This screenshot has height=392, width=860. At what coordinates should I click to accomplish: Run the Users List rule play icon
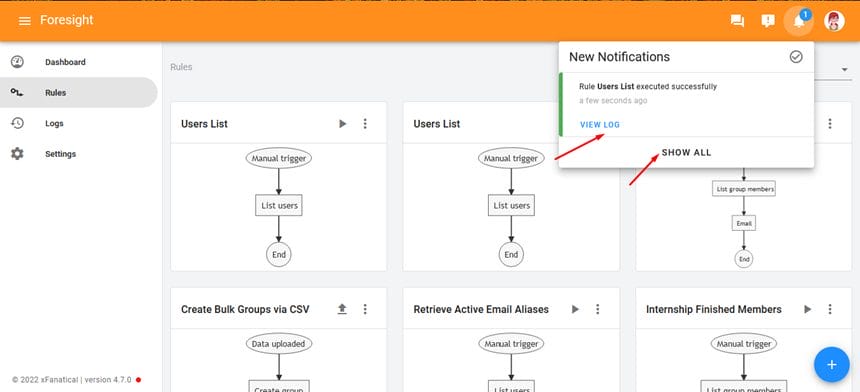pyautogui.click(x=343, y=124)
